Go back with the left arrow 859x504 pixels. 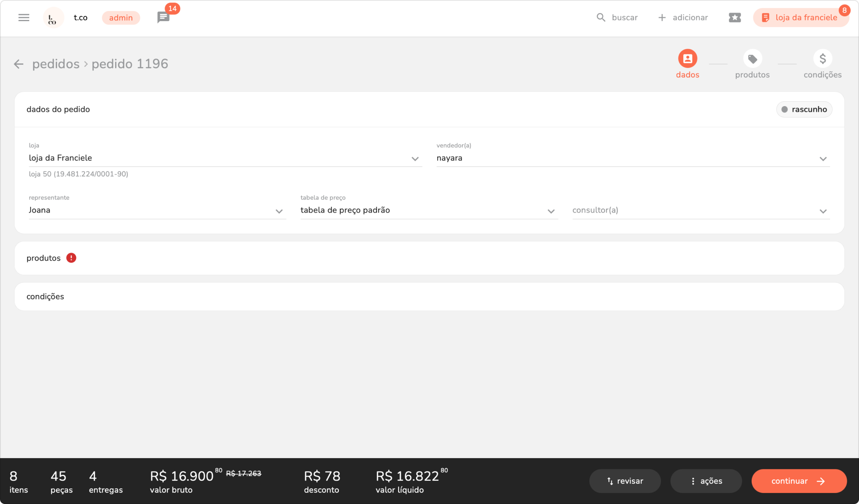click(19, 64)
